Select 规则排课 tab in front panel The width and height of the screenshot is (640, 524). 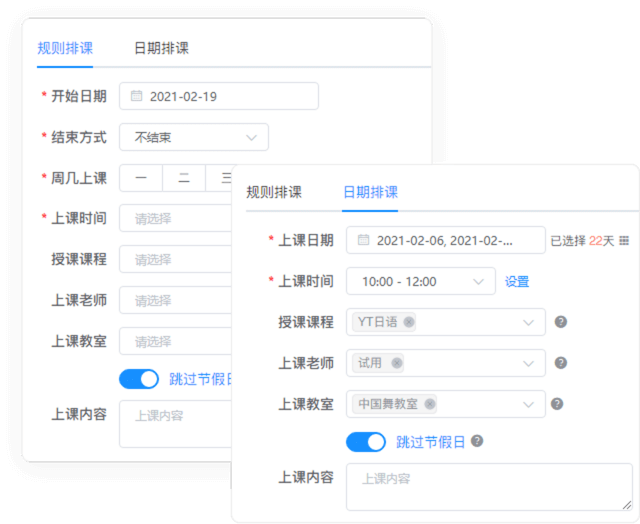274,192
